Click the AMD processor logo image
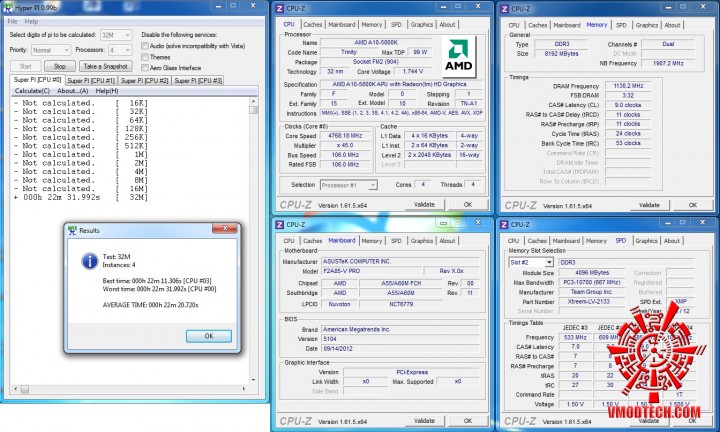This screenshot has width=720, height=432. (459, 57)
